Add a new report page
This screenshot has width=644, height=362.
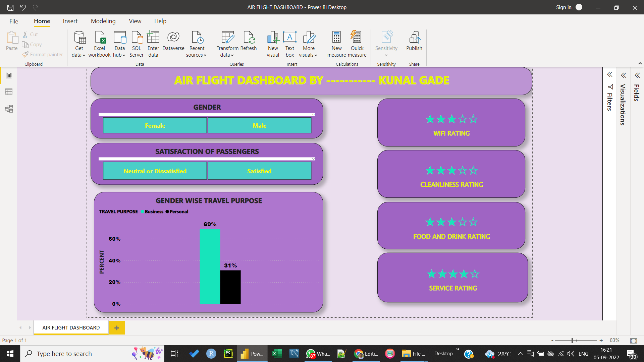coord(116,327)
